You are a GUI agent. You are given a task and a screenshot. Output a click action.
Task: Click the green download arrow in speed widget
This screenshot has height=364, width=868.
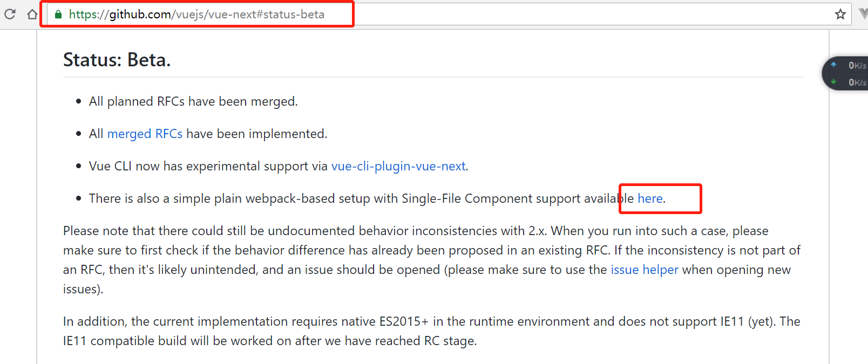tap(833, 82)
